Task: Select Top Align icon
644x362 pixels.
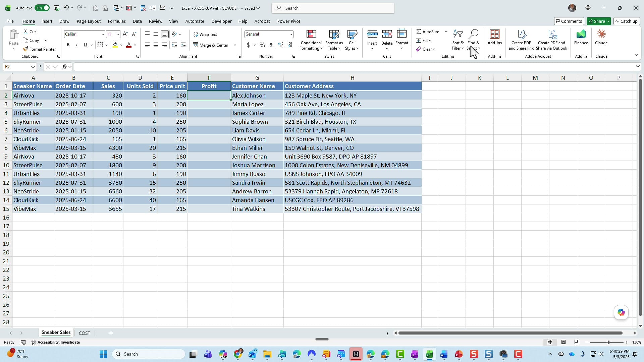Action: (147, 34)
